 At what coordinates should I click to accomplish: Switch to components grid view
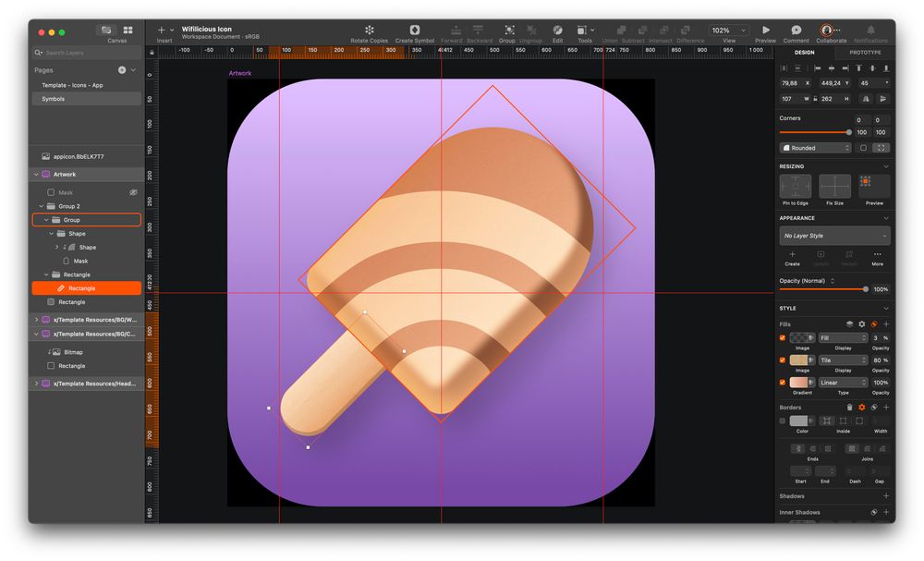coord(128,30)
